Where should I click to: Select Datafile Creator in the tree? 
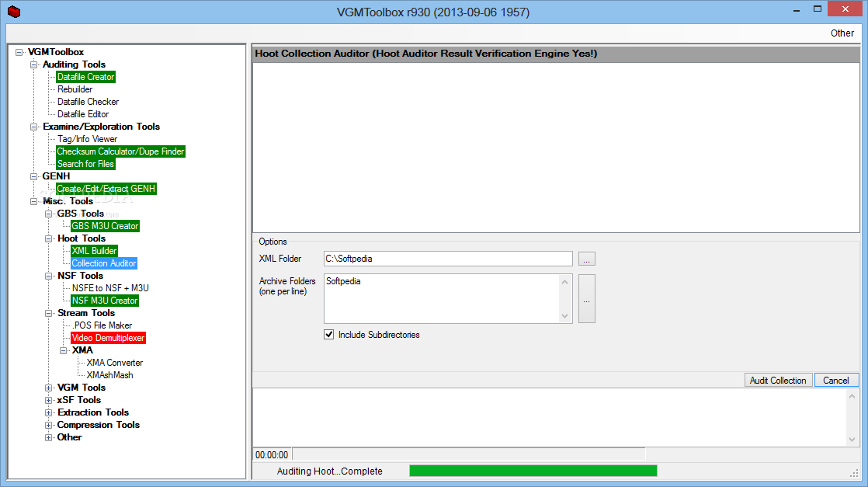[86, 77]
